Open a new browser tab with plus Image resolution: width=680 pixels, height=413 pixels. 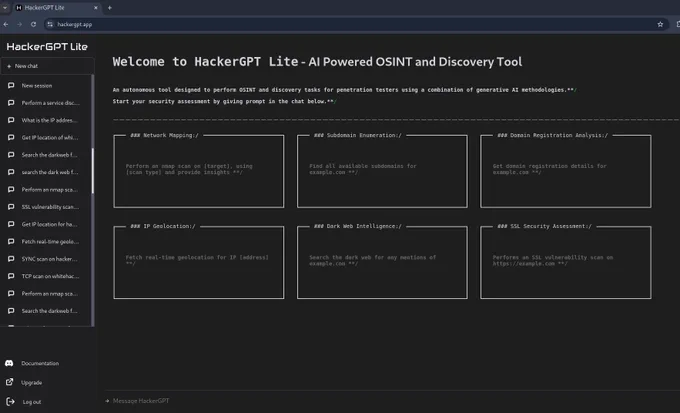[109, 7]
